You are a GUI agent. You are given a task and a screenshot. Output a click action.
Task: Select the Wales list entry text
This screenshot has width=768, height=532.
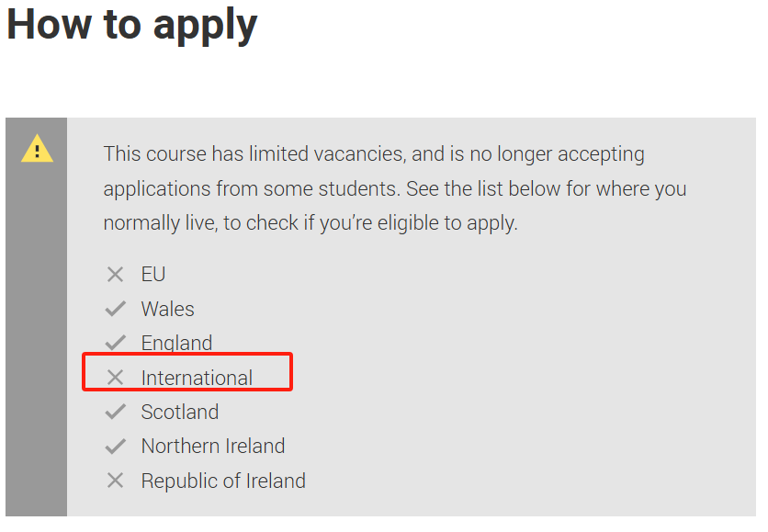tap(167, 309)
